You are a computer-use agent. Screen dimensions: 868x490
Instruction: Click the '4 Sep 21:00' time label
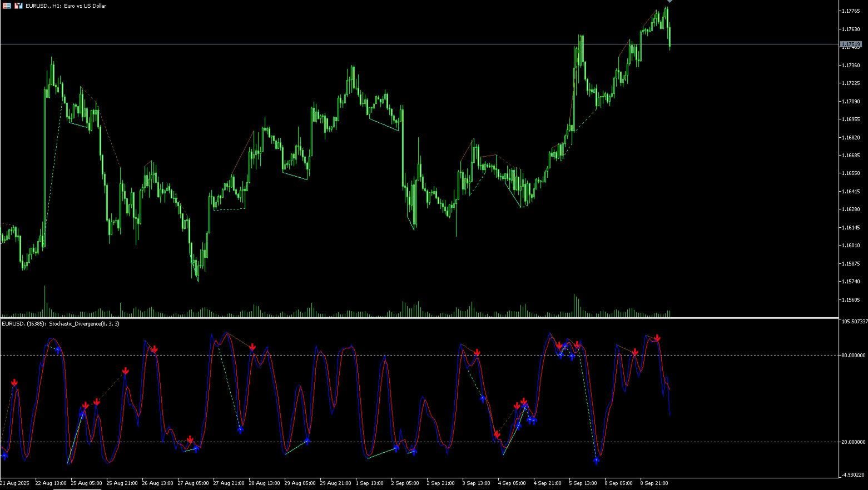tap(548, 483)
